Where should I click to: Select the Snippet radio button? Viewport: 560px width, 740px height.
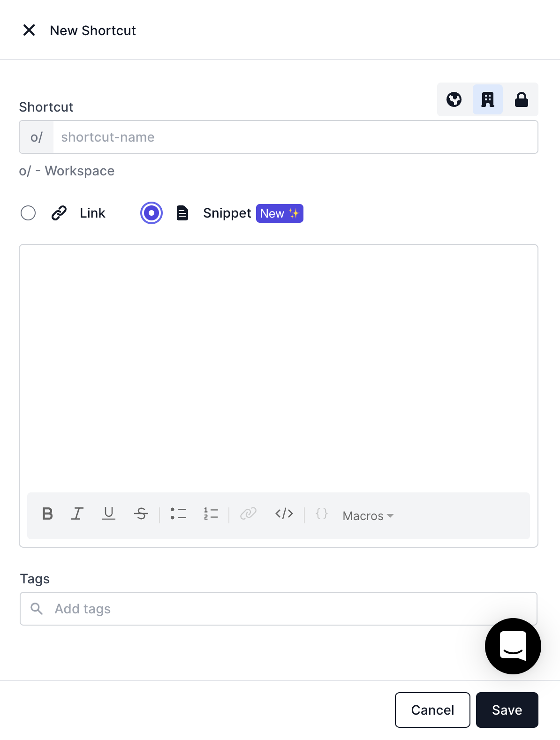(x=151, y=213)
